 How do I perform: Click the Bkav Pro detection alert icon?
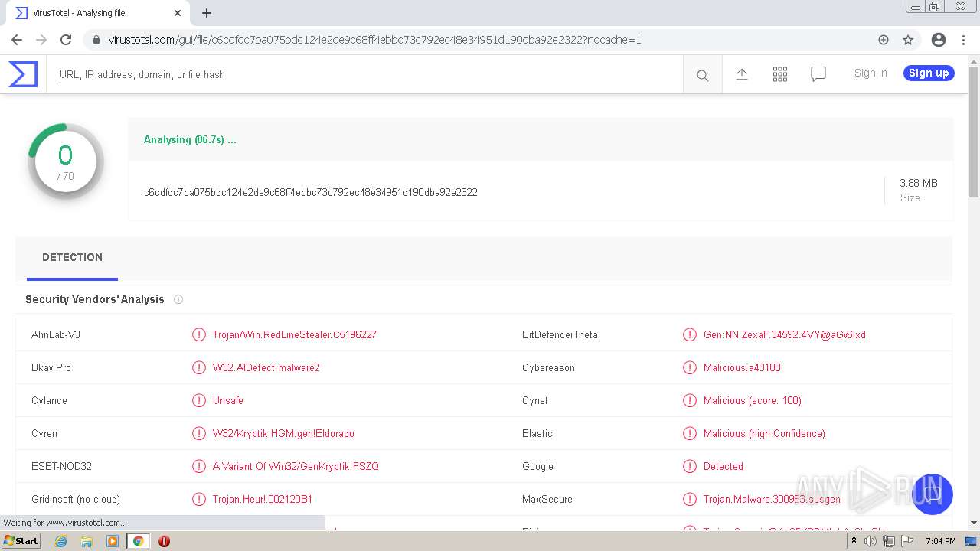pyautogui.click(x=199, y=367)
